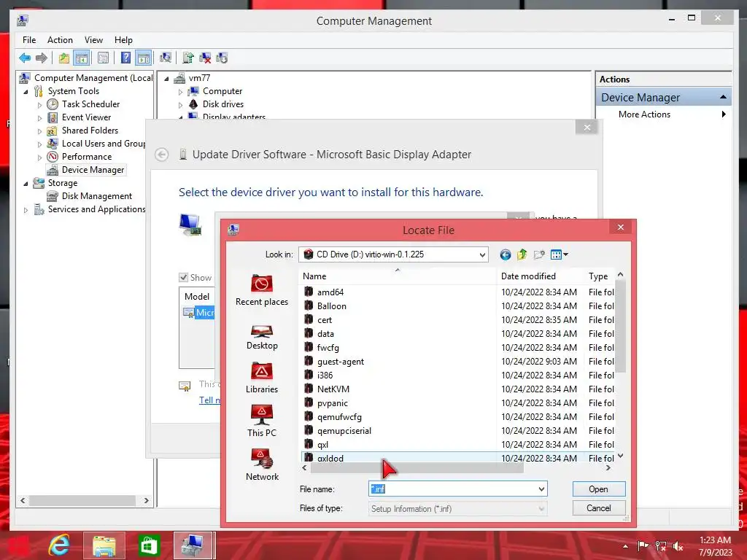Select the Balloon folder
The image size is (747, 560).
coord(332,306)
